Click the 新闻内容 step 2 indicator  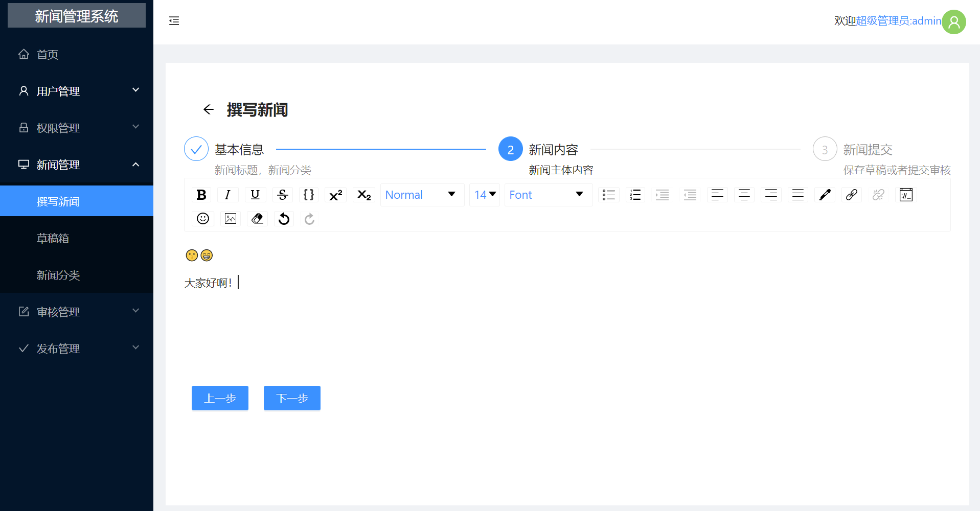pyautogui.click(x=510, y=149)
